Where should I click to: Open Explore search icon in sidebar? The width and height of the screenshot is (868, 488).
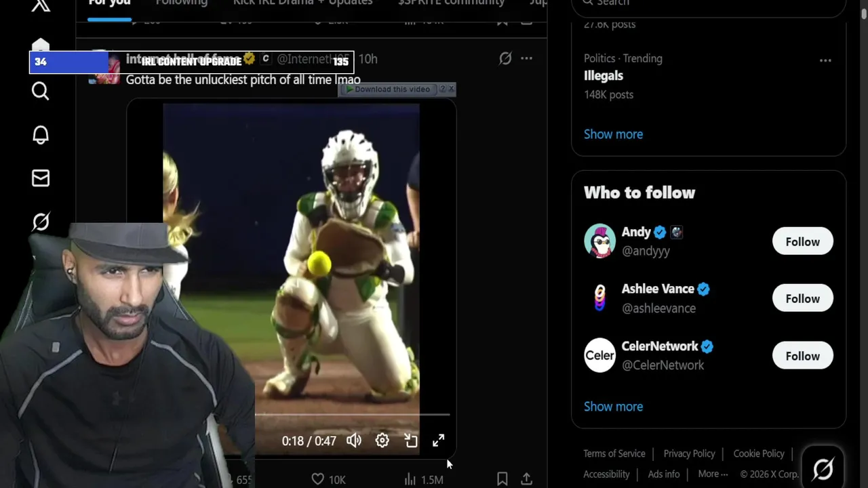[x=41, y=91]
